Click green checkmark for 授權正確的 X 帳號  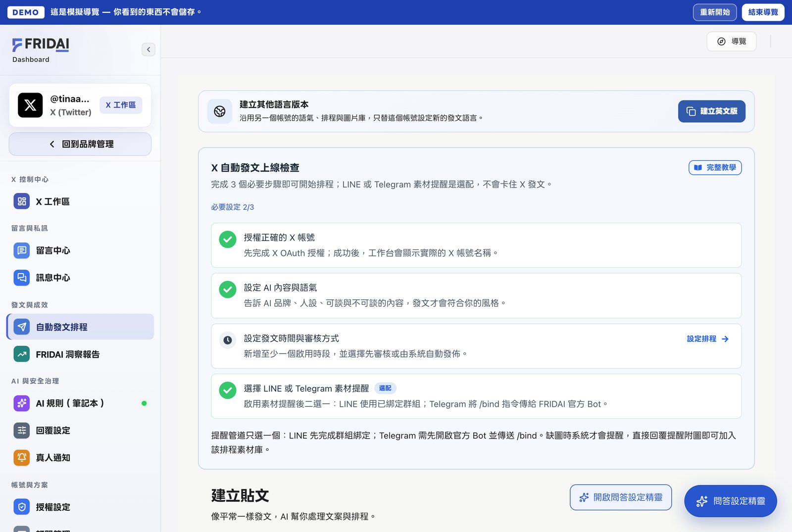pos(228,240)
